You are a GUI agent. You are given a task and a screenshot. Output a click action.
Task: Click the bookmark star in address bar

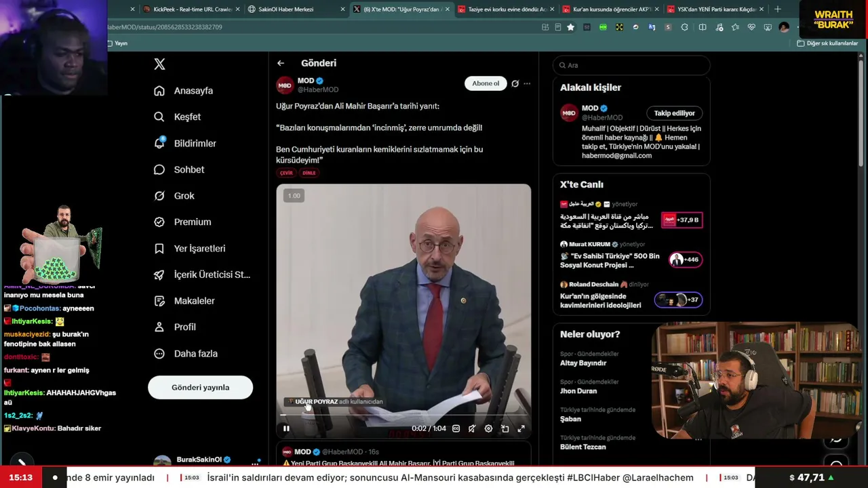571,27
